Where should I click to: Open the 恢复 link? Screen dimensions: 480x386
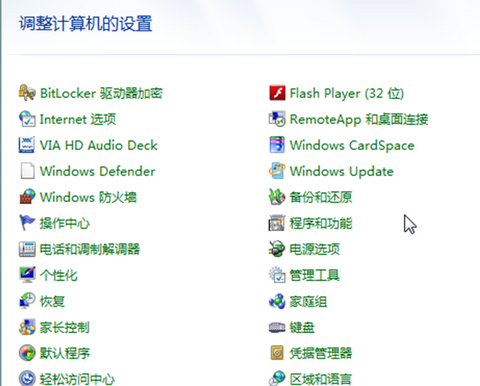[52, 301]
